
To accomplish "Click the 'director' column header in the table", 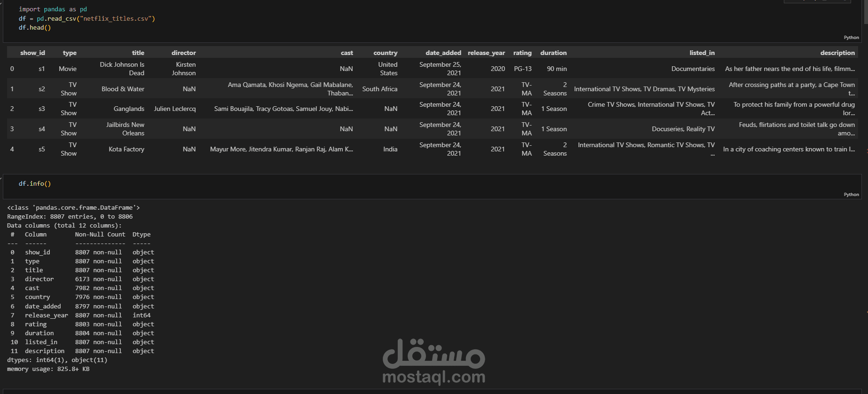I will tap(183, 53).
